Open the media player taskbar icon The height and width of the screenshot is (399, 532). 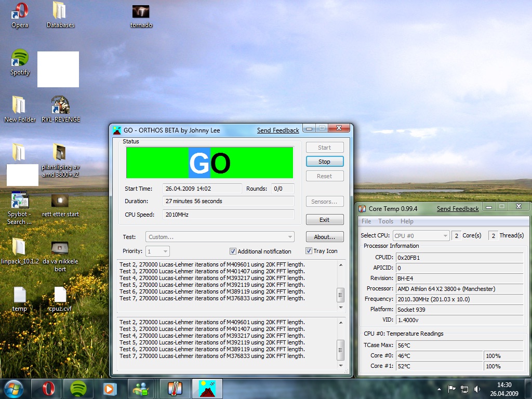click(x=110, y=389)
